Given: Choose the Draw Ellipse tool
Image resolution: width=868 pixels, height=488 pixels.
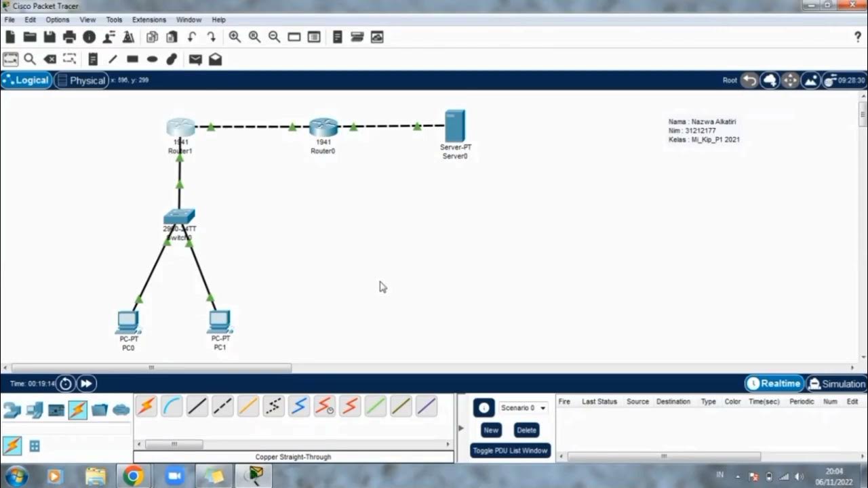Looking at the screenshot, I should coord(153,60).
